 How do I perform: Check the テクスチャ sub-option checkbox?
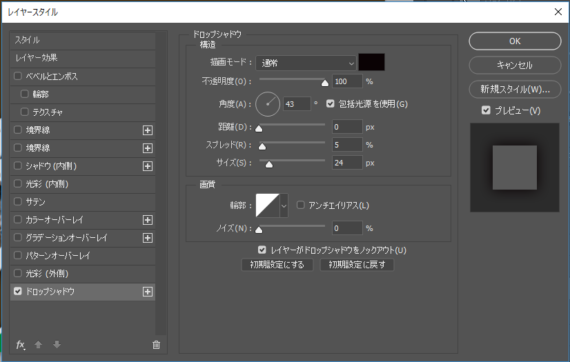coord(24,112)
